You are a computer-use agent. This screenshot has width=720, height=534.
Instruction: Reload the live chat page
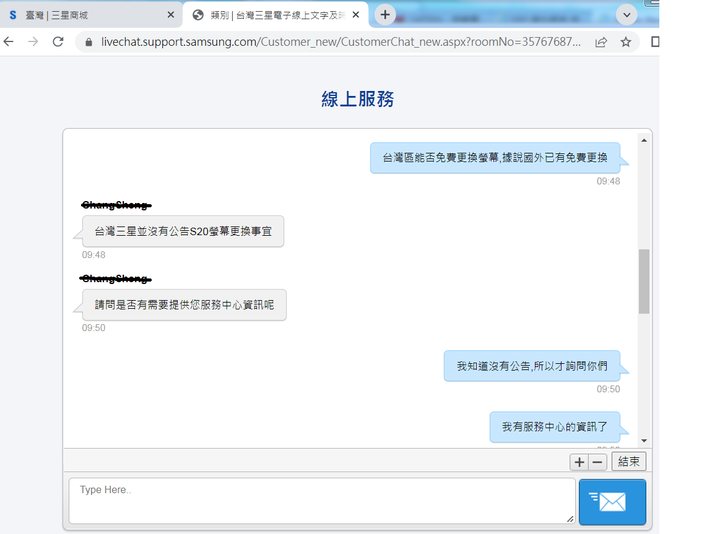(x=58, y=42)
